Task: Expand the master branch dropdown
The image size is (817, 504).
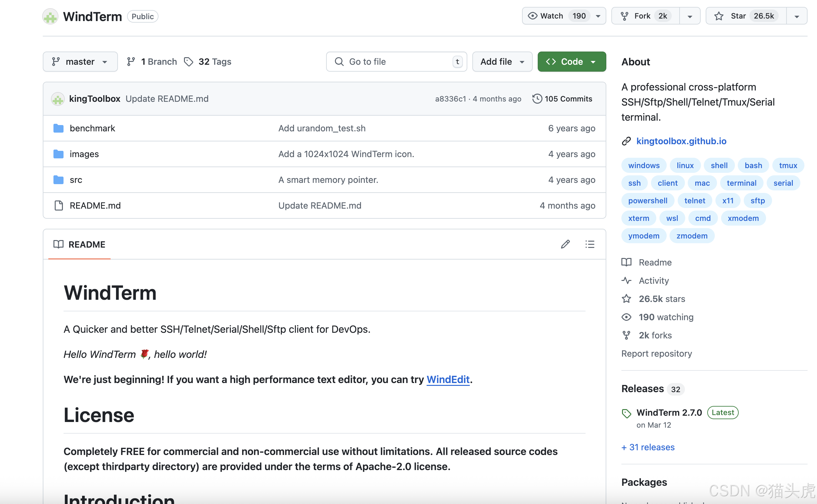Action: (x=80, y=62)
